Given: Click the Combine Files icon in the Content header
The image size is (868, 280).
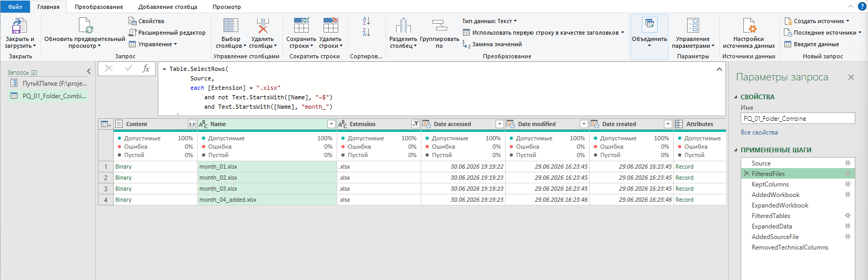Looking at the screenshot, I should click(x=192, y=124).
